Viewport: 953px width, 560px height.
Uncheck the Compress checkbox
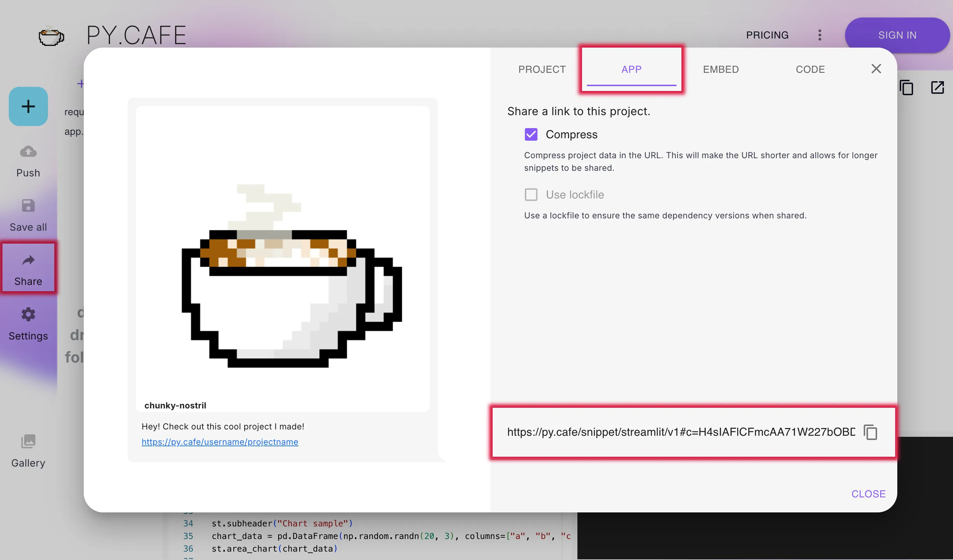click(x=531, y=134)
